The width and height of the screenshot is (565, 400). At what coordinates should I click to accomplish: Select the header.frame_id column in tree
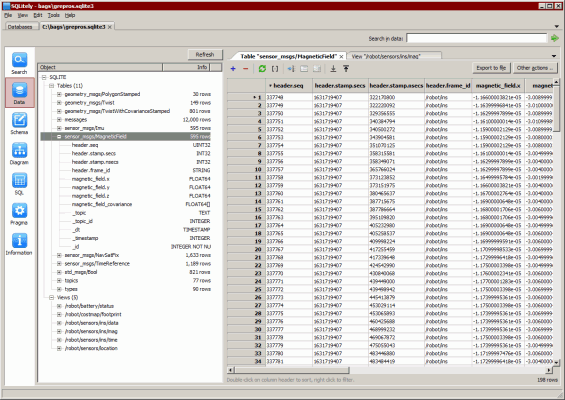[x=125, y=170]
